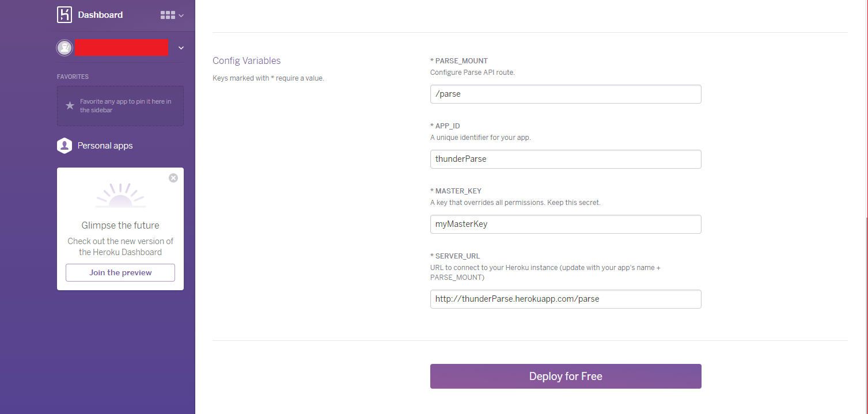Select Personal apps in sidebar
The height and width of the screenshot is (414, 868).
[x=105, y=146]
